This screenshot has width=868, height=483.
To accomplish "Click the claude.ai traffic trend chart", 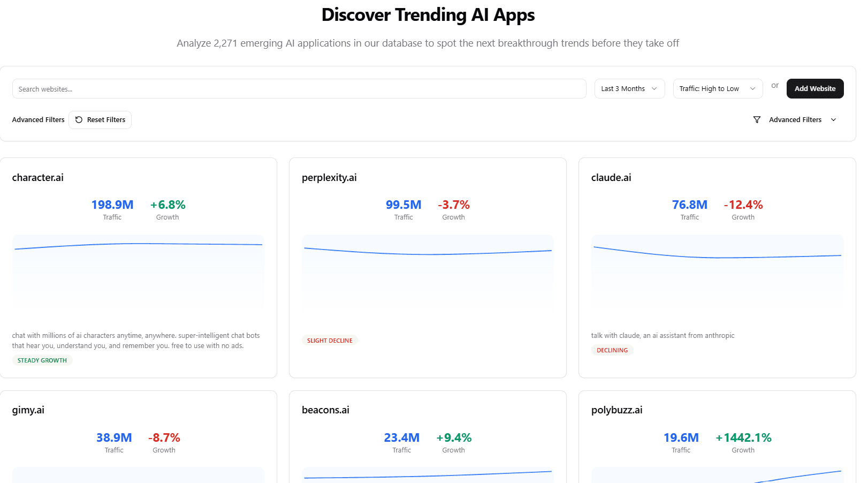I will pos(717,274).
